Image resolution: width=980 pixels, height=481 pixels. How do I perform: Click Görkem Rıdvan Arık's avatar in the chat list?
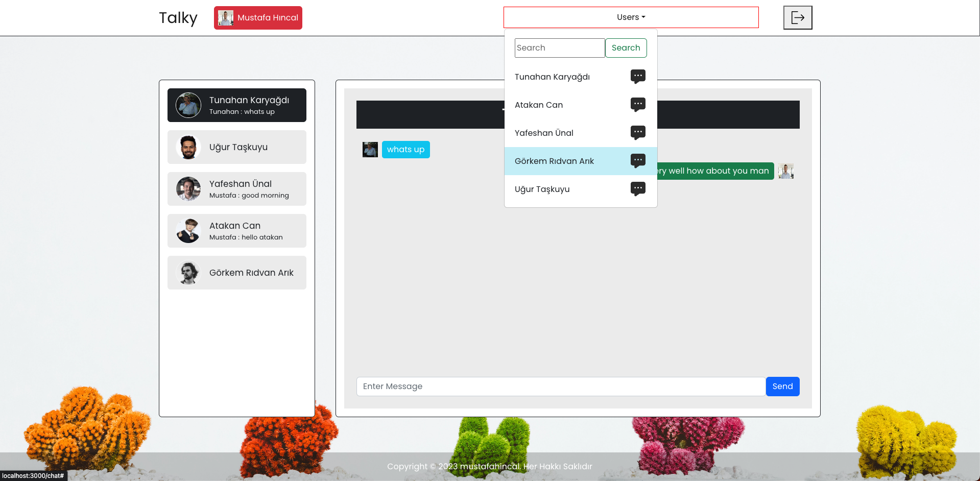pos(188,273)
